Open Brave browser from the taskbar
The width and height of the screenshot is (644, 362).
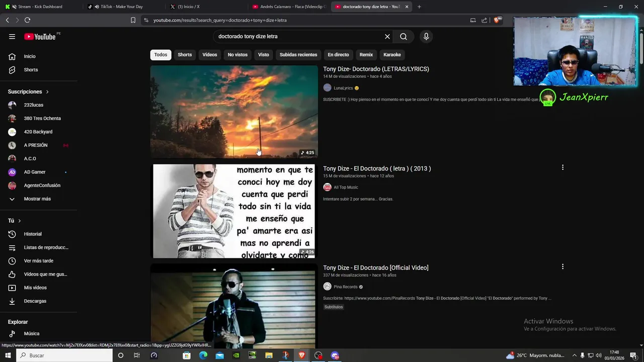coord(302,355)
